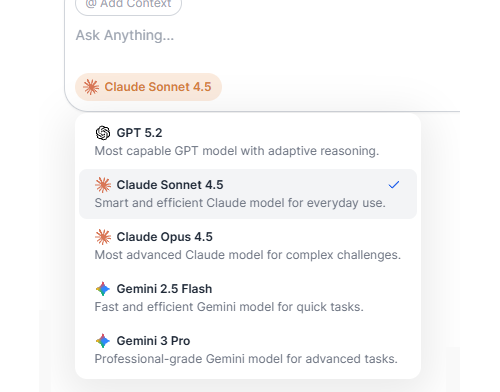Click the Gemini sparkle icon beside 3 Pro
500x392 pixels.
point(103,341)
